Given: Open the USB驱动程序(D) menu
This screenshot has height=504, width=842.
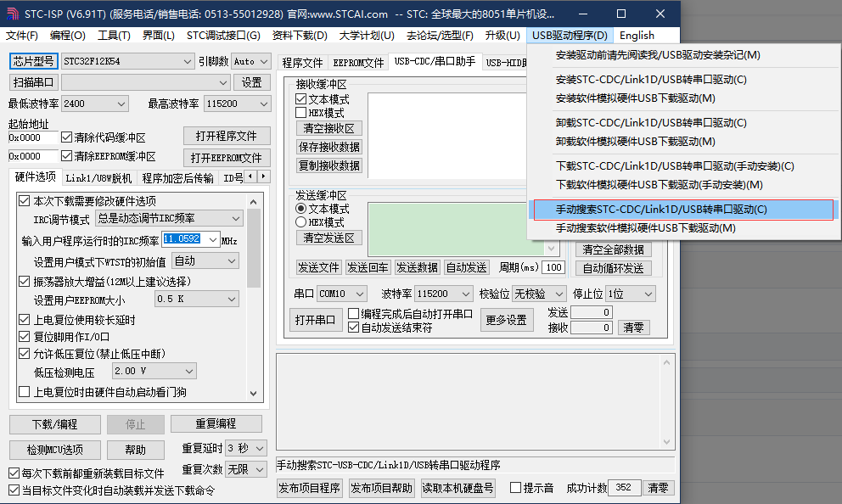Looking at the screenshot, I should coord(570,36).
